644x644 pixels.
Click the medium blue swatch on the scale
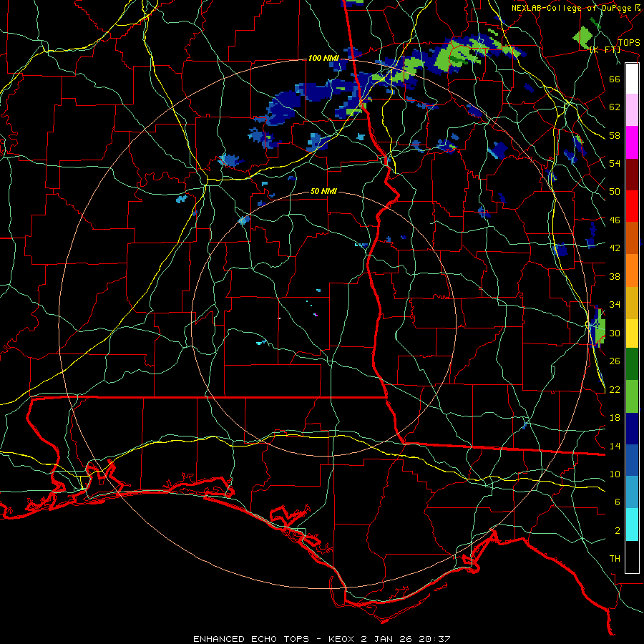632,460
